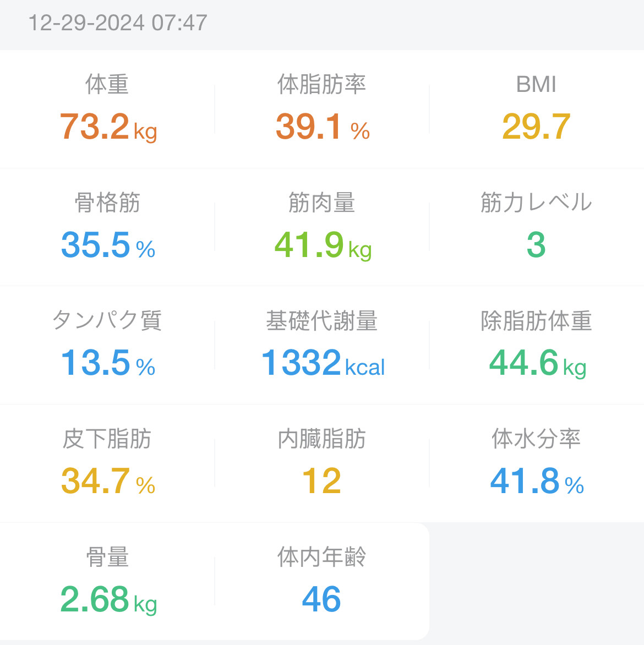Select the 除脂肪体重 44.6kg cell
644x645 pixels.
tap(537, 345)
